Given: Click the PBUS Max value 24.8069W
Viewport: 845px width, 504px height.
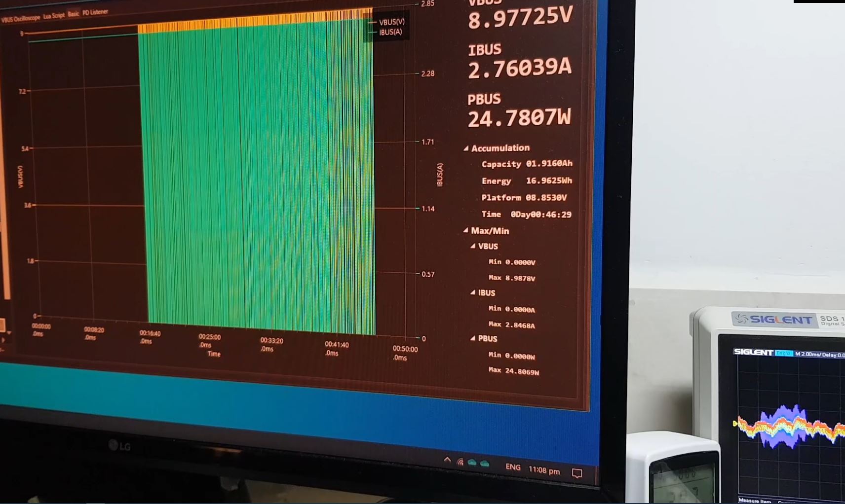Looking at the screenshot, I should 522,371.
